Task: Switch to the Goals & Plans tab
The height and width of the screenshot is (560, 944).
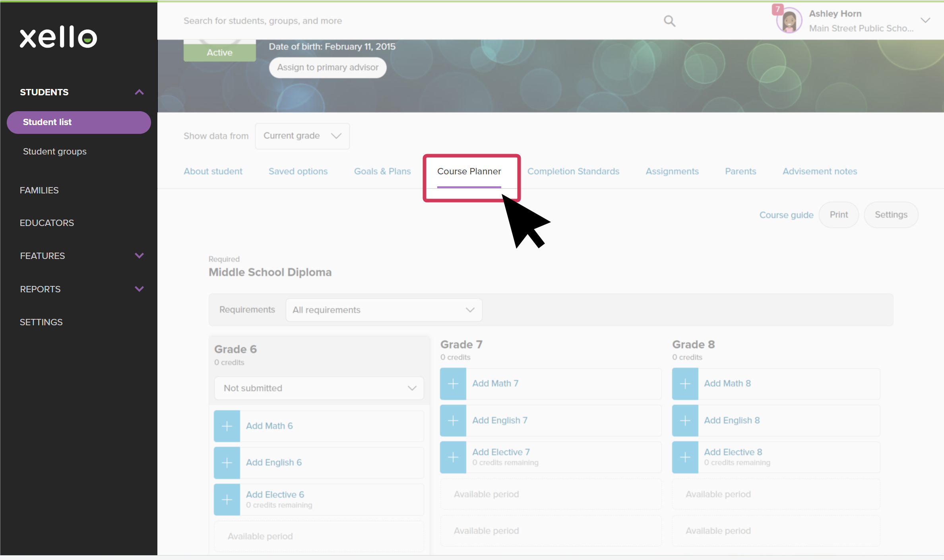Action: point(382,172)
